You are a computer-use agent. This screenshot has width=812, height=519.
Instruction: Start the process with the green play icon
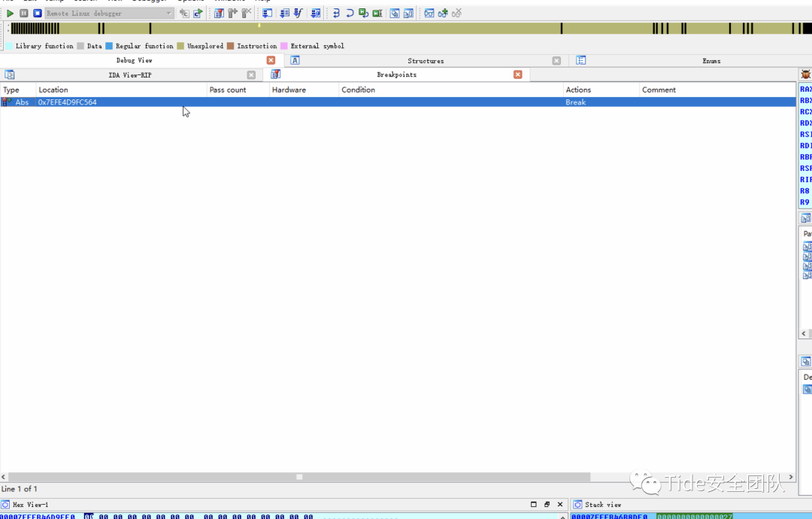pos(10,14)
